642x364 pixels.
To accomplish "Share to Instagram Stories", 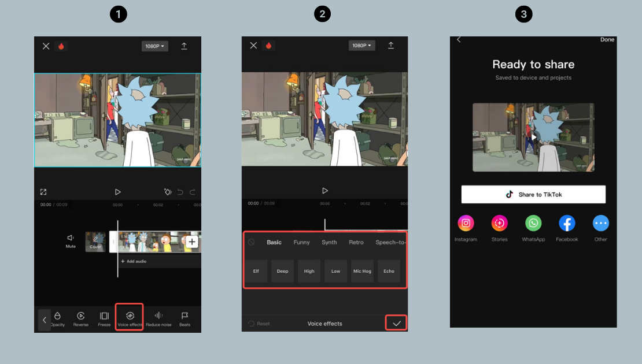I will pyautogui.click(x=500, y=228).
